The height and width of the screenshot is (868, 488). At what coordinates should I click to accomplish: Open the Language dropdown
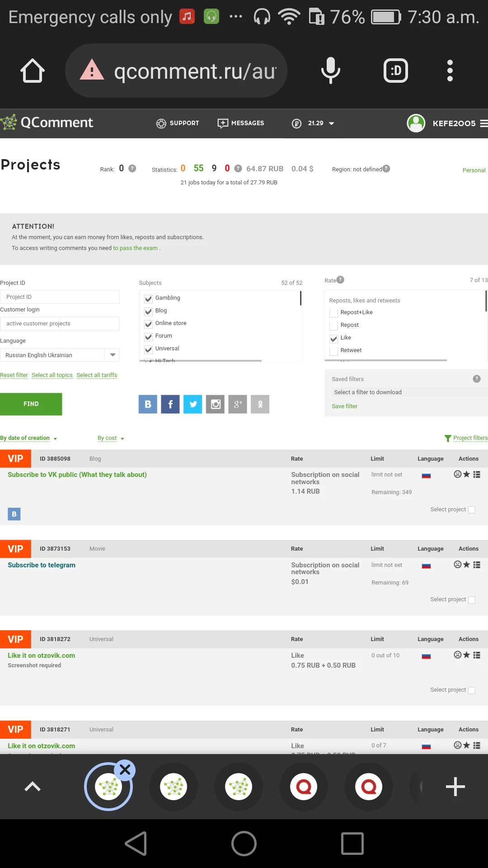60,355
